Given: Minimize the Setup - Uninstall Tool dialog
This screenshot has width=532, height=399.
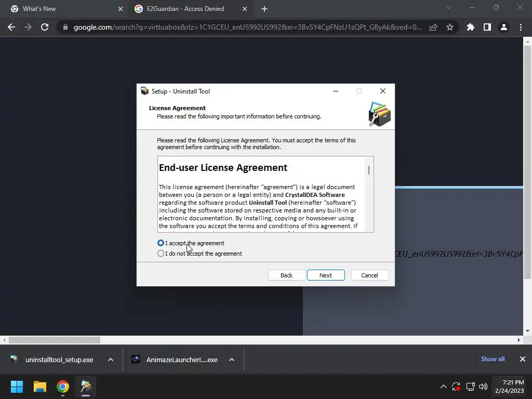Looking at the screenshot, I should [336, 91].
